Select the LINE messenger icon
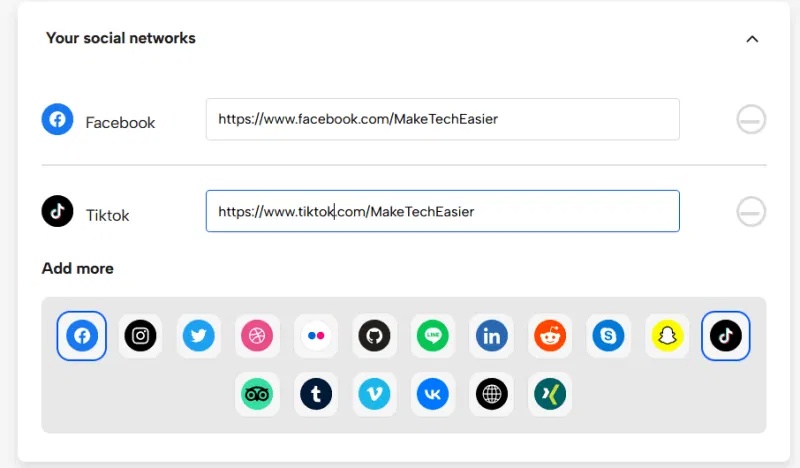Image resolution: width=800 pixels, height=468 pixels. [433, 336]
